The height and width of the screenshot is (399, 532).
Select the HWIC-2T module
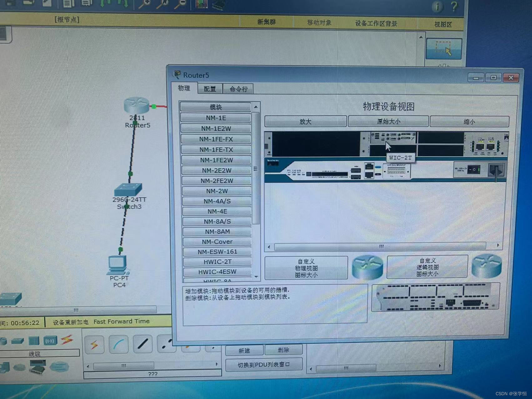click(x=218, y=262)
